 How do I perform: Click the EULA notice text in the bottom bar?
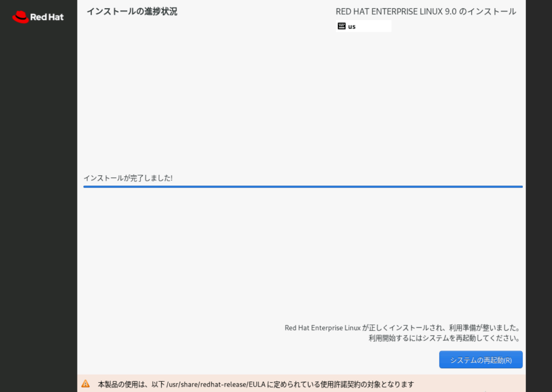tap(256, 384)
